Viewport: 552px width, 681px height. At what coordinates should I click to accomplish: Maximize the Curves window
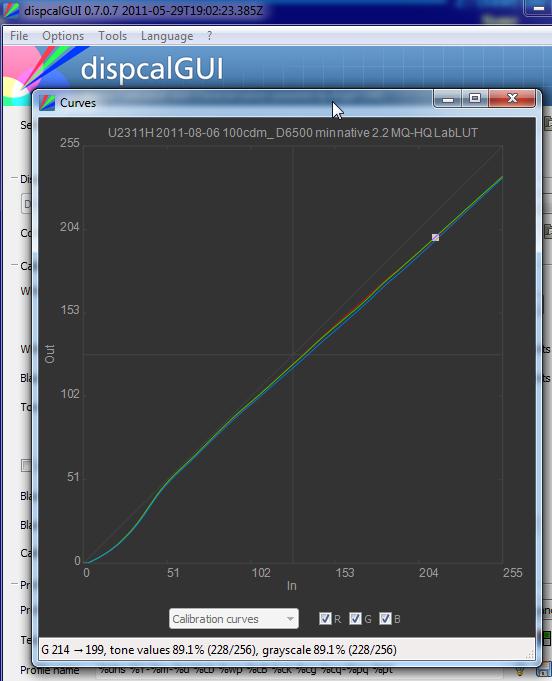(x=475, y=99)
